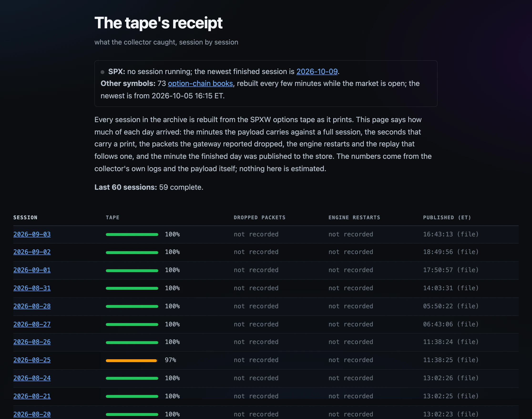Open session 2026-09-01

(32, 270)
